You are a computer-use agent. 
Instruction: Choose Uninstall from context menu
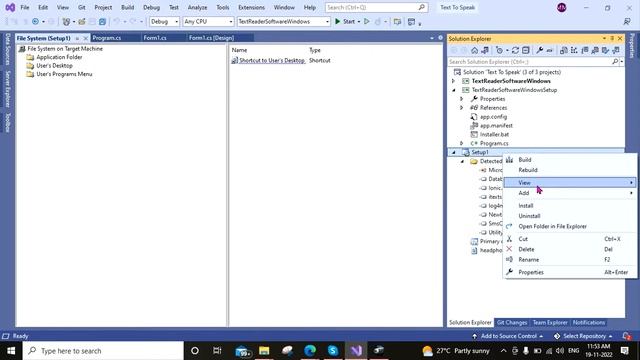pyautogui.click(x=570, y=216)
